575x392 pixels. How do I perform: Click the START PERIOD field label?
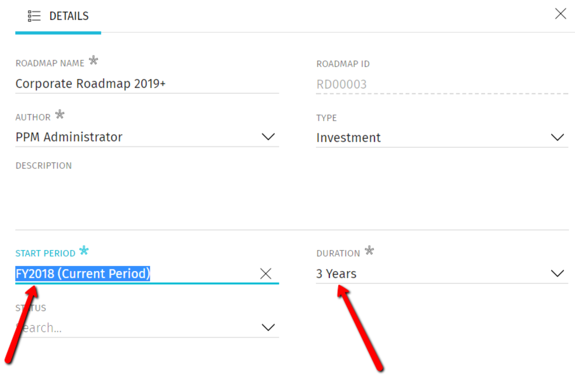coord(45,253)
